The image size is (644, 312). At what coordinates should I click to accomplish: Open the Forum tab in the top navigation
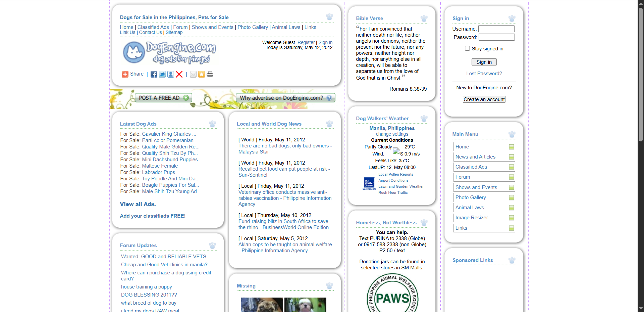(180, 27)
